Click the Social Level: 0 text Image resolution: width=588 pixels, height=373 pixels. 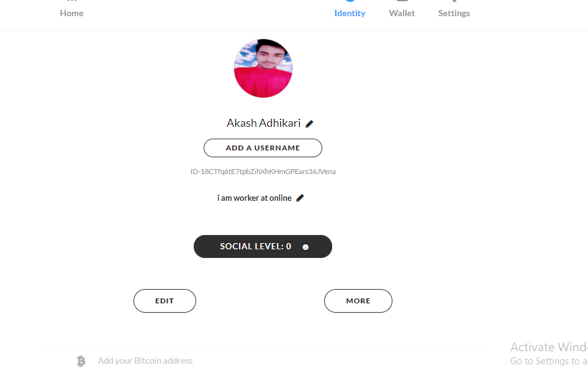255,246
